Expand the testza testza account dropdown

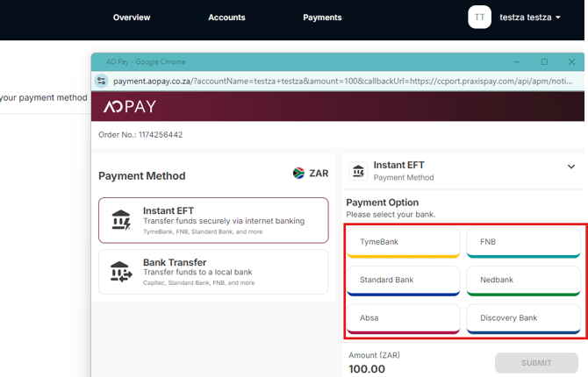(530, 18)
